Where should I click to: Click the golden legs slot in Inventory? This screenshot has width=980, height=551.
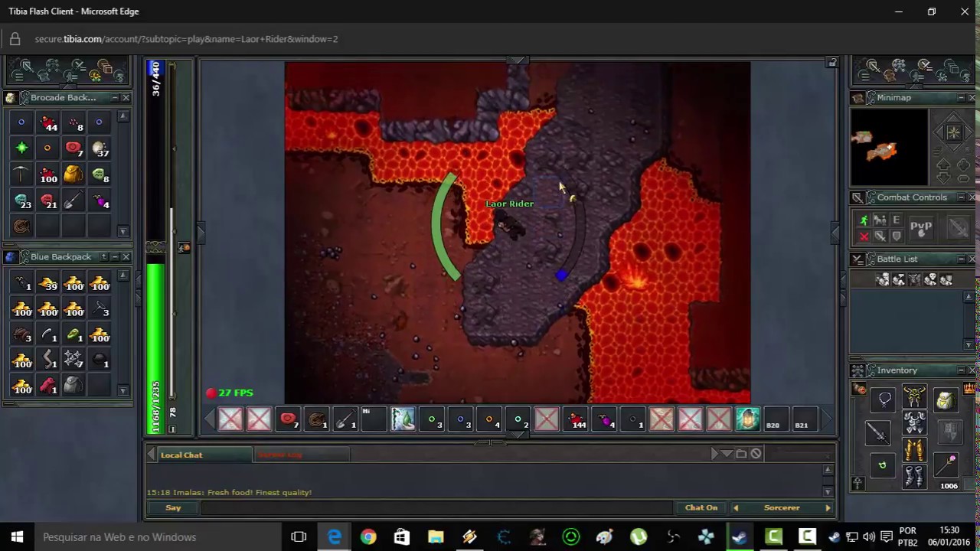point(914,449)
